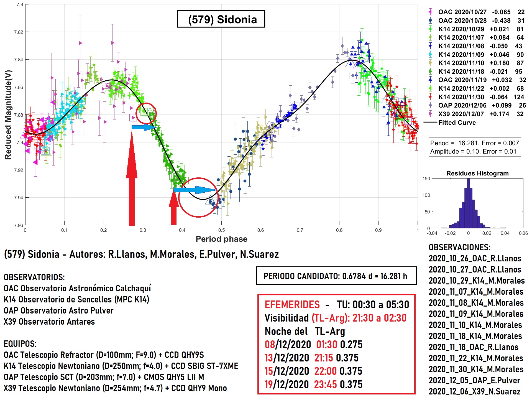Click the blue circle marker for OAC 2020/10/28
This screenshot has width=532, height=400.
click(x=430, y=21)
